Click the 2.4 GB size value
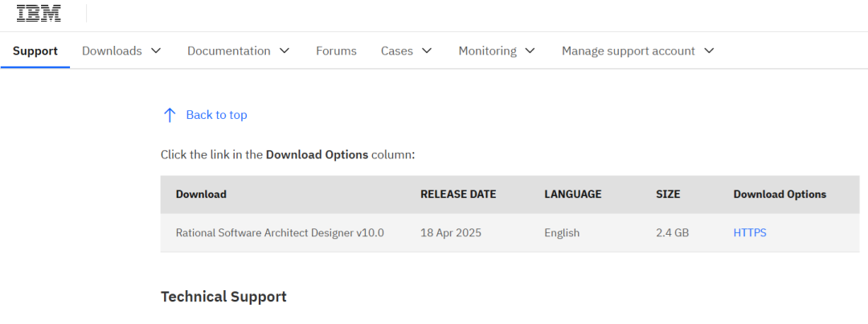 pyautogui.click(x=672, y=232)
